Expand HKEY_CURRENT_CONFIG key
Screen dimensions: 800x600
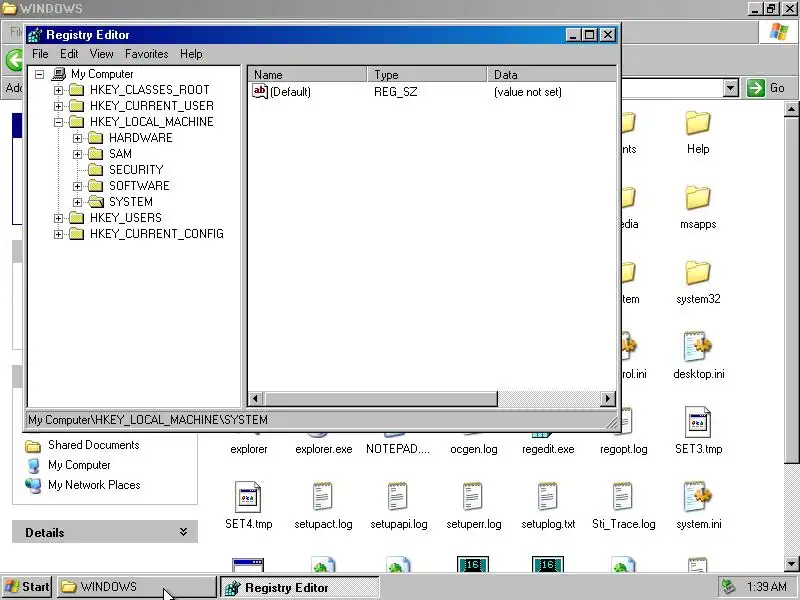(x=58, y=234)
